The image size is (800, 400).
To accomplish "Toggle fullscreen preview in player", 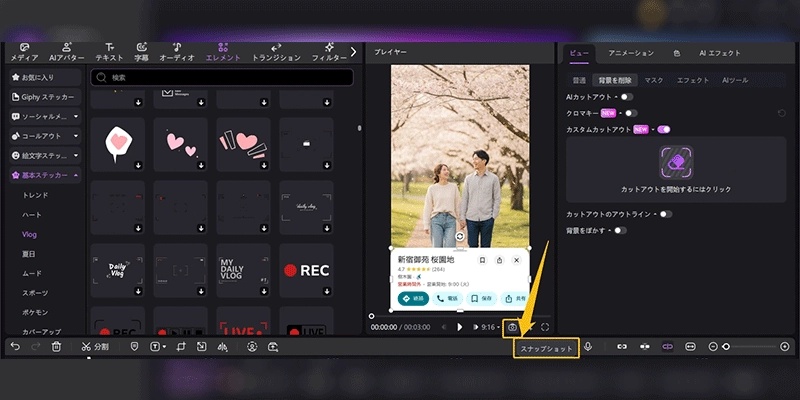I will [545, 327].
